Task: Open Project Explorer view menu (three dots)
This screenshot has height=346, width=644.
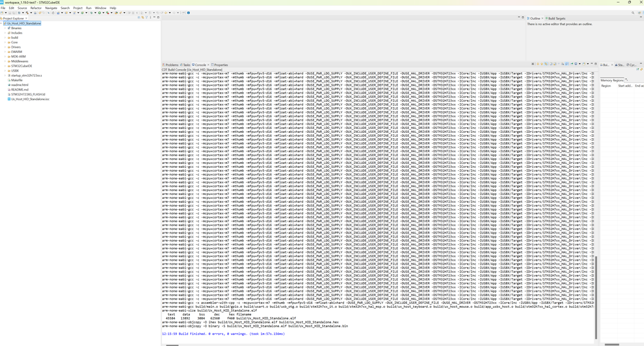Action: 150,17
